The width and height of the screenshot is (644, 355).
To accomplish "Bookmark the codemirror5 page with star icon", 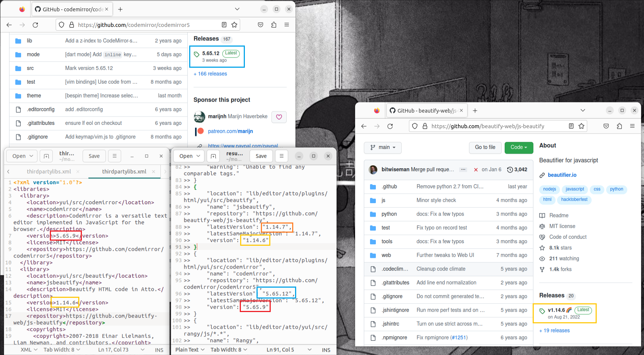I will (x=234, y=25).
